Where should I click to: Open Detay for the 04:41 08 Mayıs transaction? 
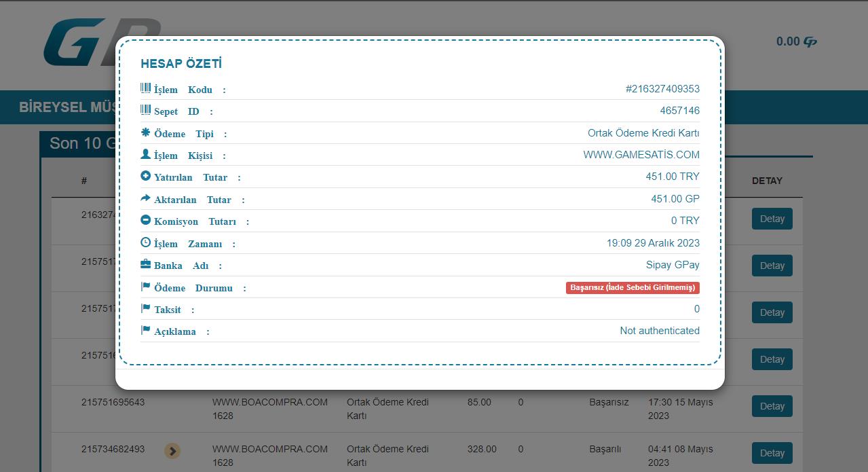(772, 453)
